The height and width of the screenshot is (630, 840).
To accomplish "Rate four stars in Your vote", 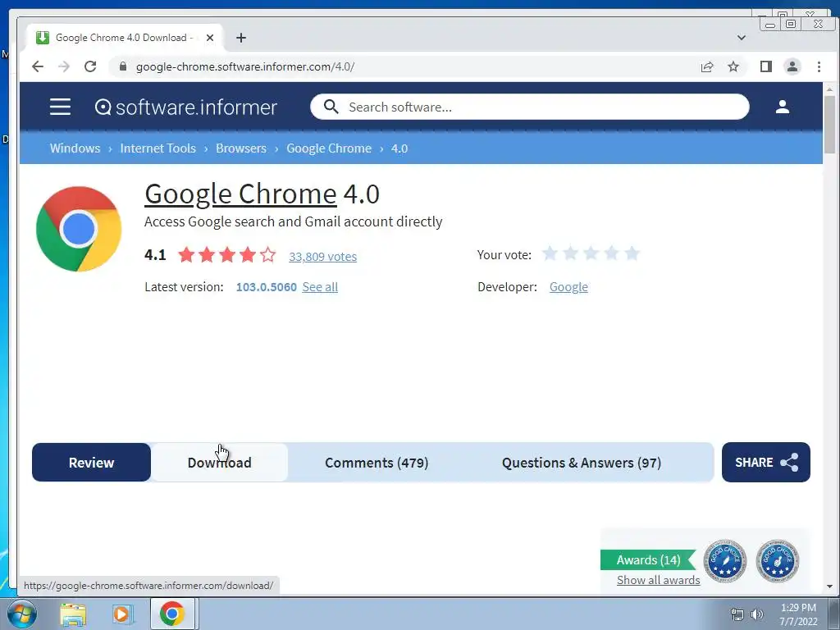I will pos(611,253).
